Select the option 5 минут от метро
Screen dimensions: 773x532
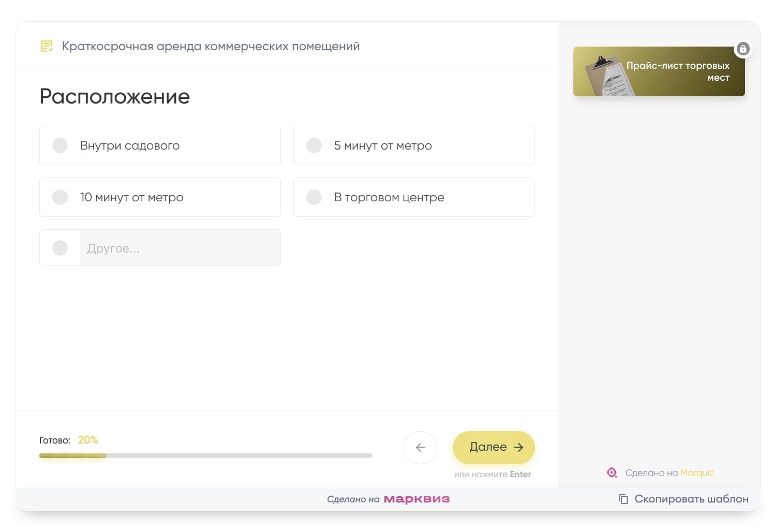point(414,145)
